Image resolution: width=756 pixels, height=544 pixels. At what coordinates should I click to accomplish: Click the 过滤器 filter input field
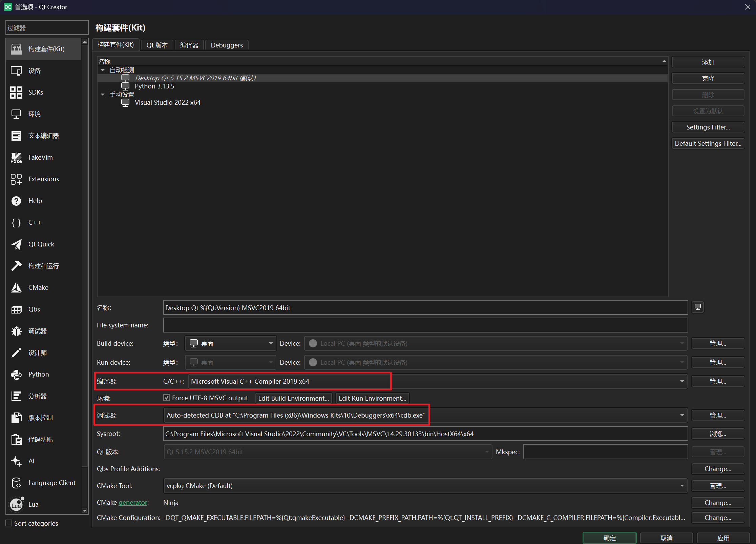[47, 28]
